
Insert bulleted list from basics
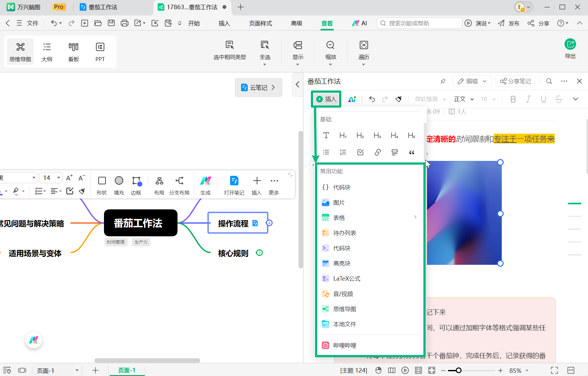(326, 152)
